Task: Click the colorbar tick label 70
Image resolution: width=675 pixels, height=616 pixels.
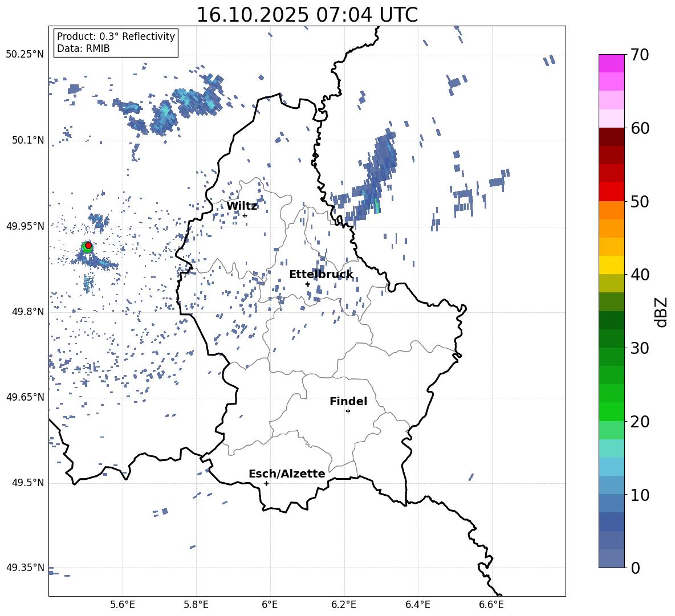Action: [640, 55]
